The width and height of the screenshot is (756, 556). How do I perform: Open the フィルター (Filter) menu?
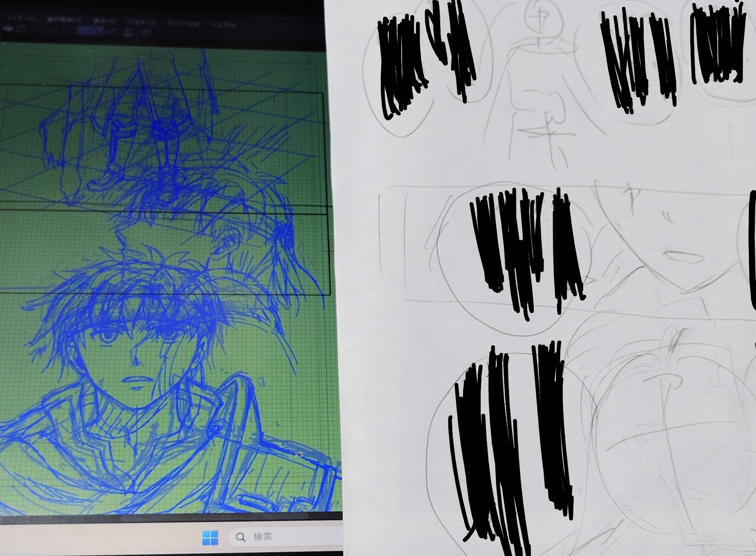(x=141, y=23)
